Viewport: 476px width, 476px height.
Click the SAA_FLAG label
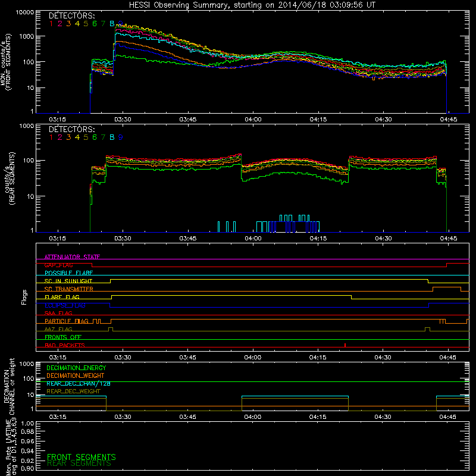(x=58, y=313)
